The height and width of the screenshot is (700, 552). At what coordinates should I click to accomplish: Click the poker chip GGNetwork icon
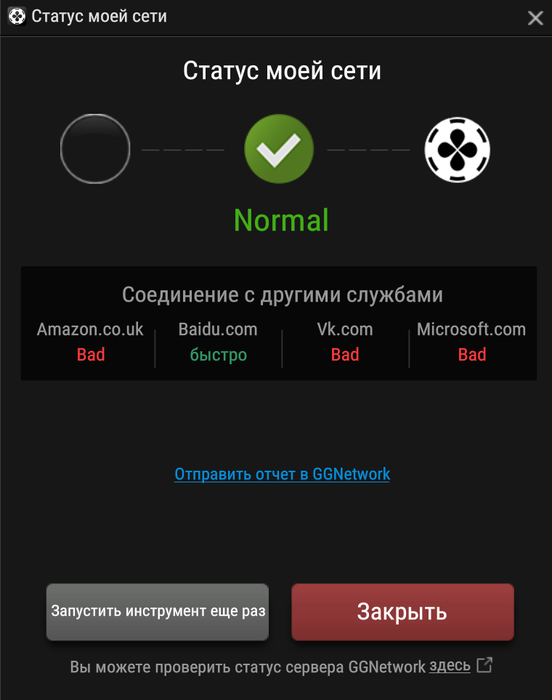coord(457,150)
